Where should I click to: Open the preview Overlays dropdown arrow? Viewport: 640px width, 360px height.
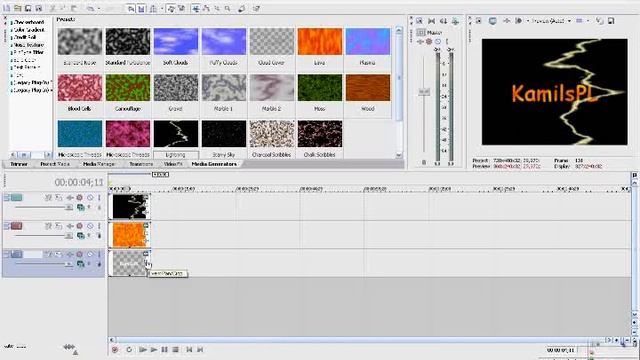[588, 21]
